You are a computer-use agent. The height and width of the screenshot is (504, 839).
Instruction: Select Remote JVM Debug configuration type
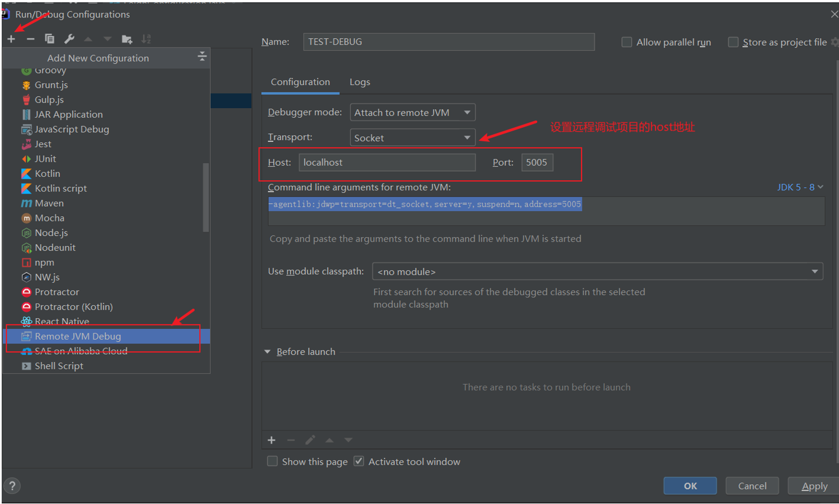pyautogui.click(x=106, y=336)
